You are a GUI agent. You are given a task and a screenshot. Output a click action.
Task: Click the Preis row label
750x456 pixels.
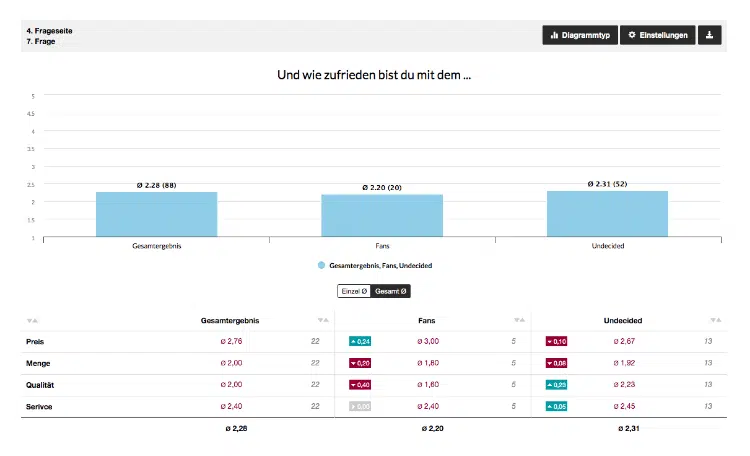tap(35, 342)
